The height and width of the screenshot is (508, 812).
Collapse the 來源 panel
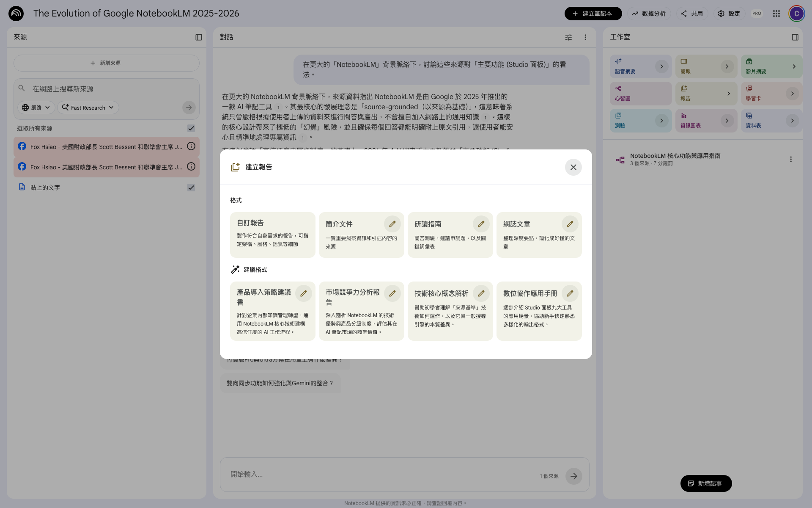(x=198, y=37)
